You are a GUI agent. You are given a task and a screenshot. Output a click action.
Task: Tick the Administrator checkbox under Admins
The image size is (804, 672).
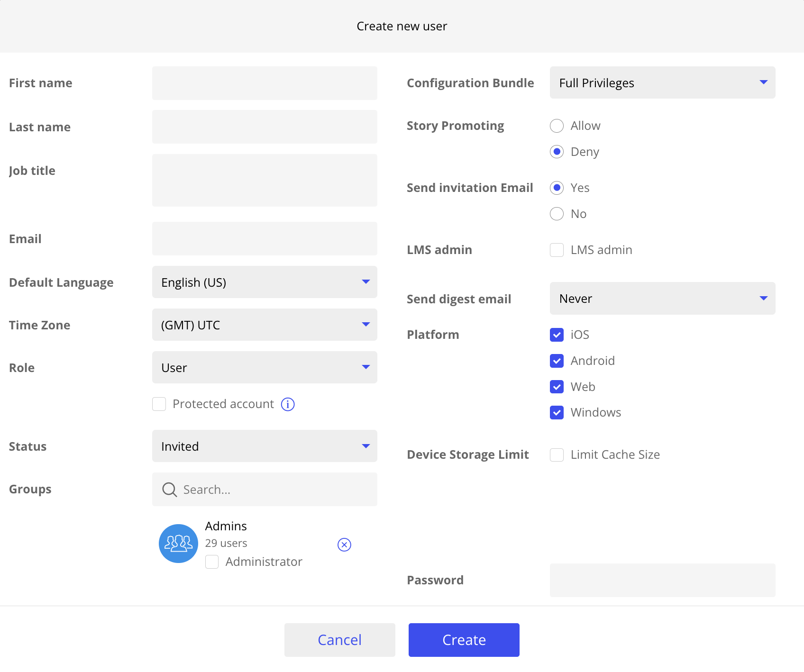pyautogui.click(x=212, y=562)
